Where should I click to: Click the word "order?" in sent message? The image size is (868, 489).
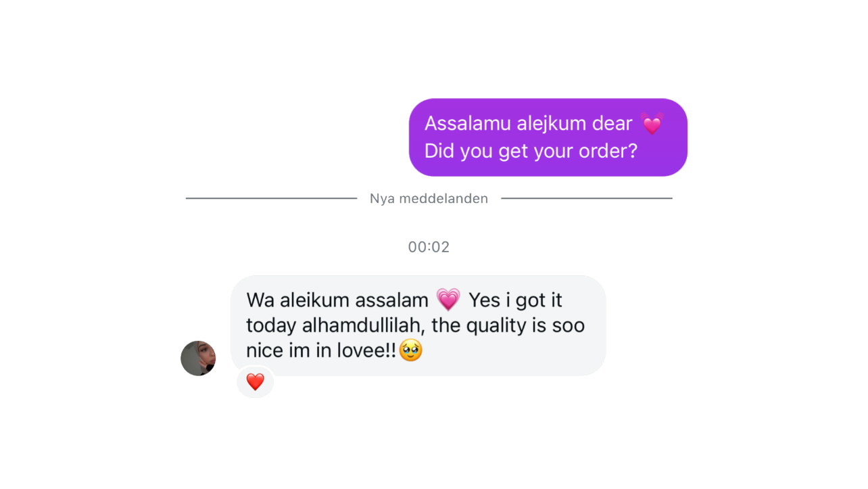point(608,151)
